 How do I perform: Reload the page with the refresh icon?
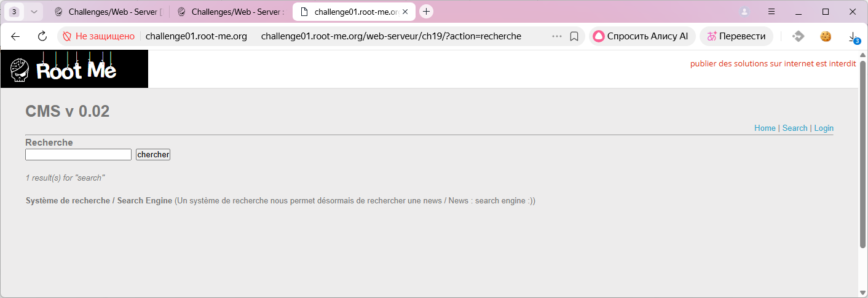[x=42, y=36]
